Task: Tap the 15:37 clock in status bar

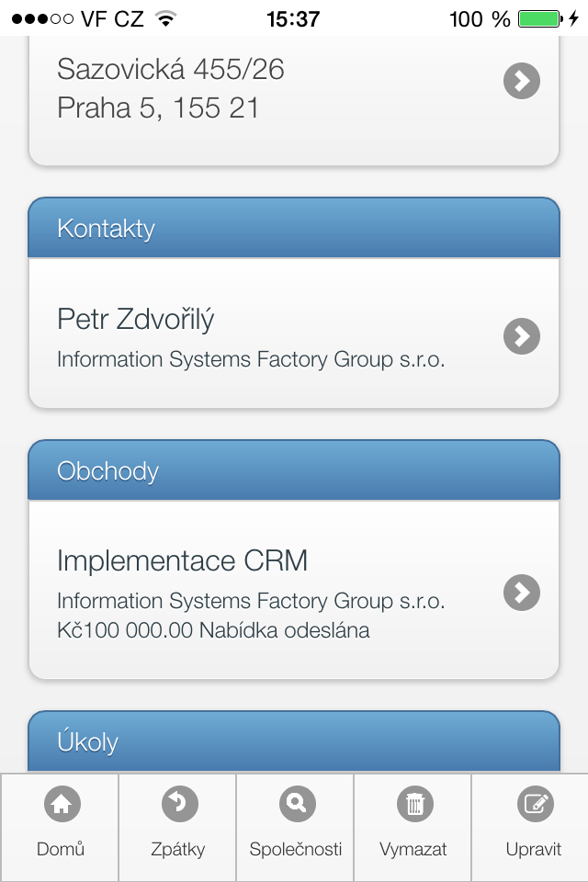Action: [293, 18]
